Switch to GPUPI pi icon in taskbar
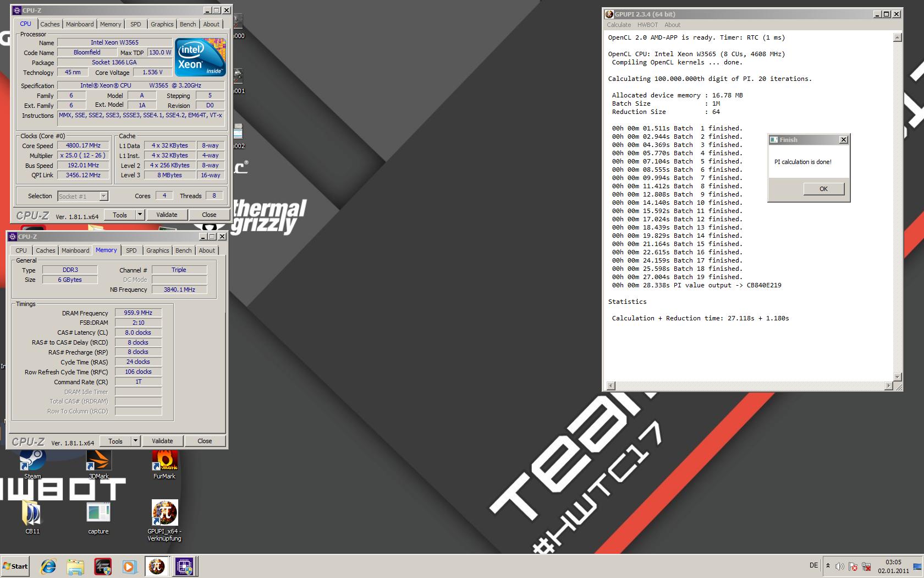The image size is (924, 578). coord(157,566)
